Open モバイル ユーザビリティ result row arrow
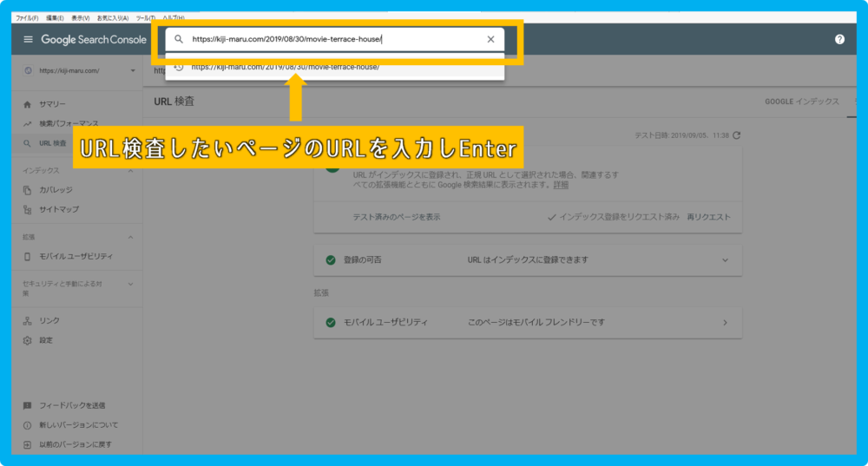This screenshot has height=466, width=868. point(725,322)
